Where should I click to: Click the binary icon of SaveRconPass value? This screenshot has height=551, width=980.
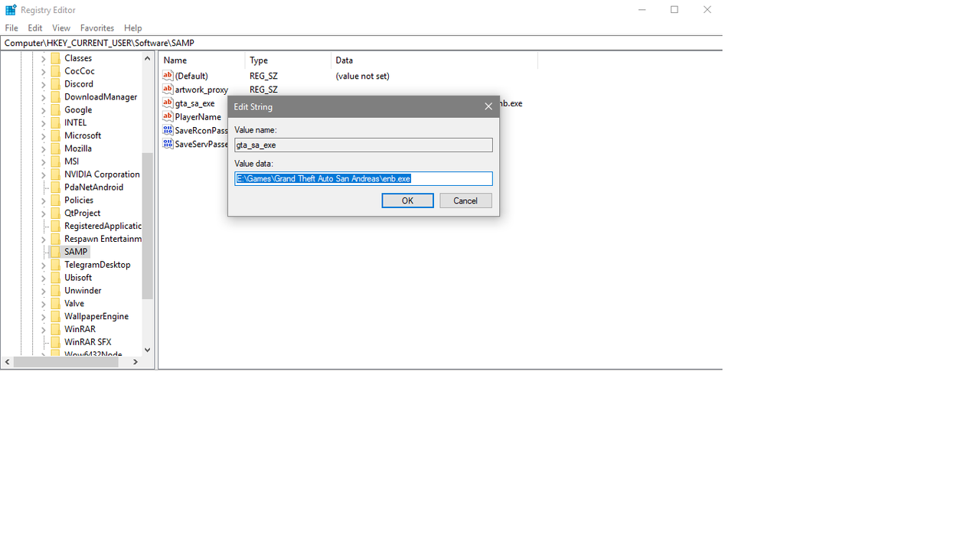point(168,130)
